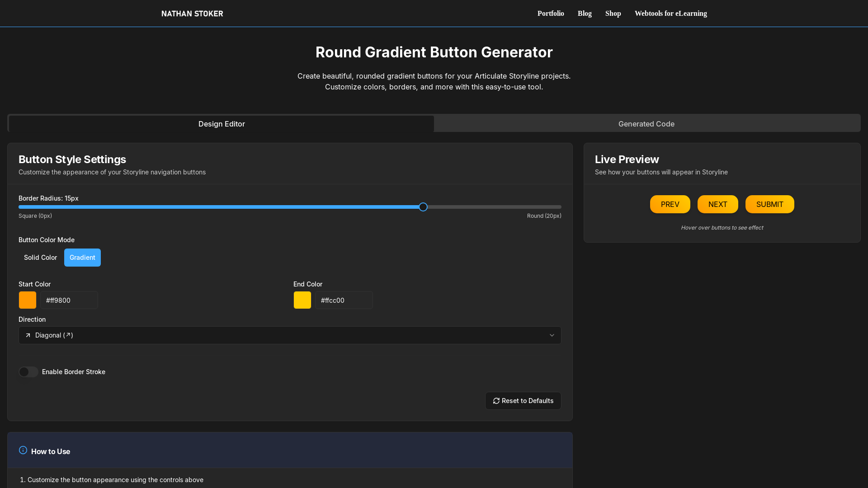This screenshot has height=488, width=868.
Task: Select Gradient color mode
Action: click(x=82, y=257)
